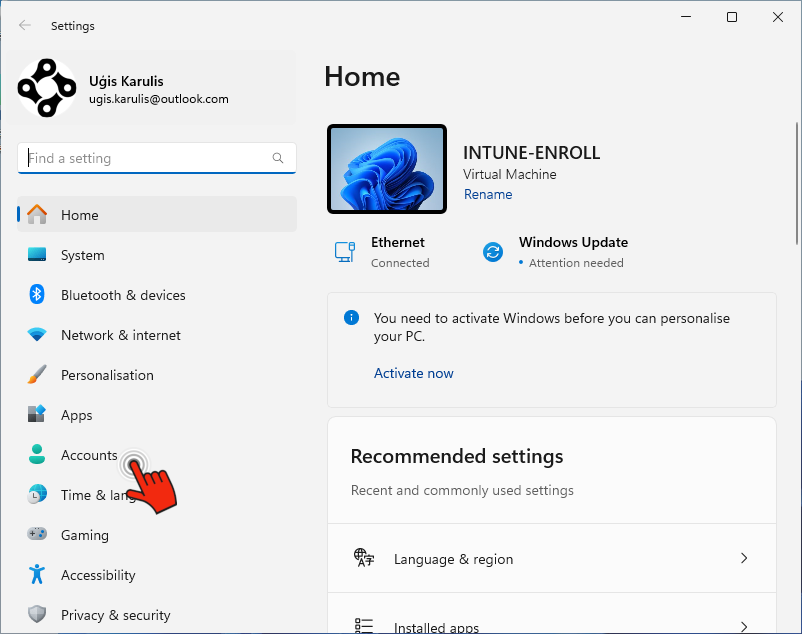The image size is (802, 634).
Task: Select the Accounts icon
Action: coord(34,455)
